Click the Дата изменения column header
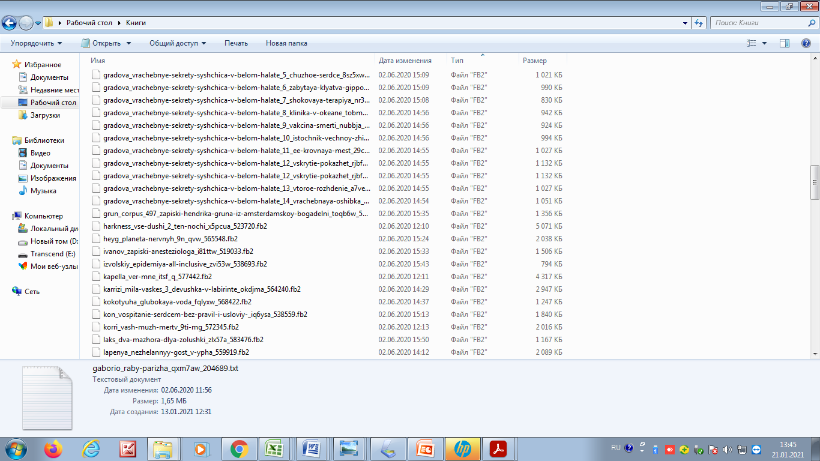The height and width of the screenshot is (461, 820). point(404,61)
